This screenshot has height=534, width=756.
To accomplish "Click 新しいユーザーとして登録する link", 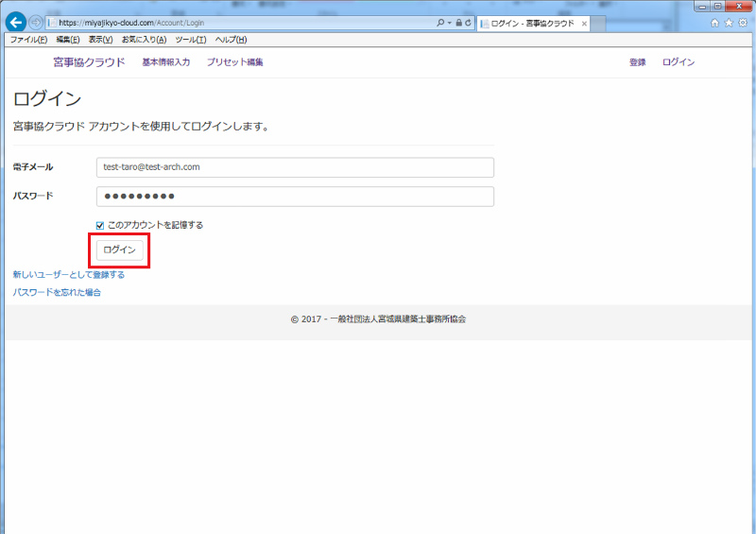I will pyautogui.click(x=68, y=274).
